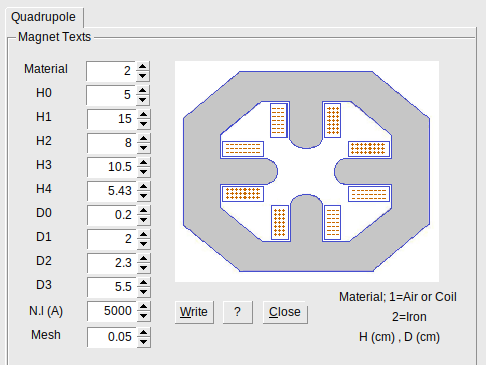Decrease the D3 value with down arrow
Viewport: 486px width, 365px height.
(143, 292)
